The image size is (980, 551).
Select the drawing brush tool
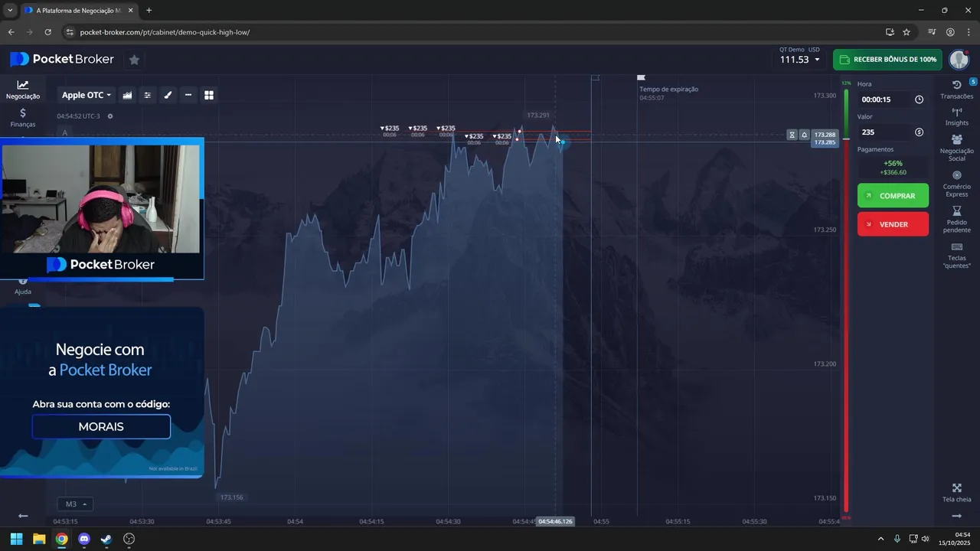tap(168, 95)
